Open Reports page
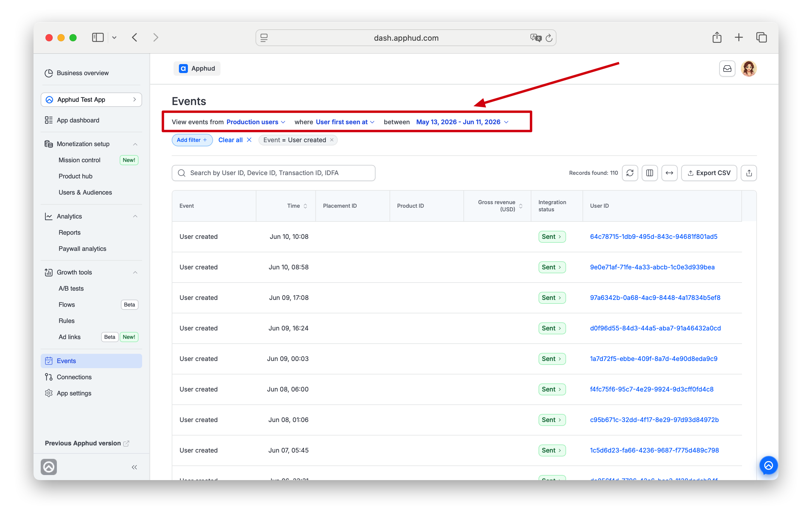 pos(69,232)
